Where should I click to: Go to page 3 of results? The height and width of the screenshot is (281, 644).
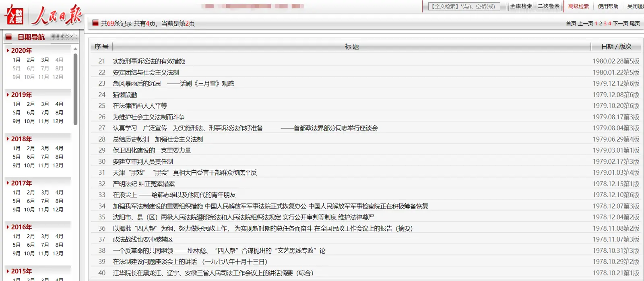coord(605,24)
